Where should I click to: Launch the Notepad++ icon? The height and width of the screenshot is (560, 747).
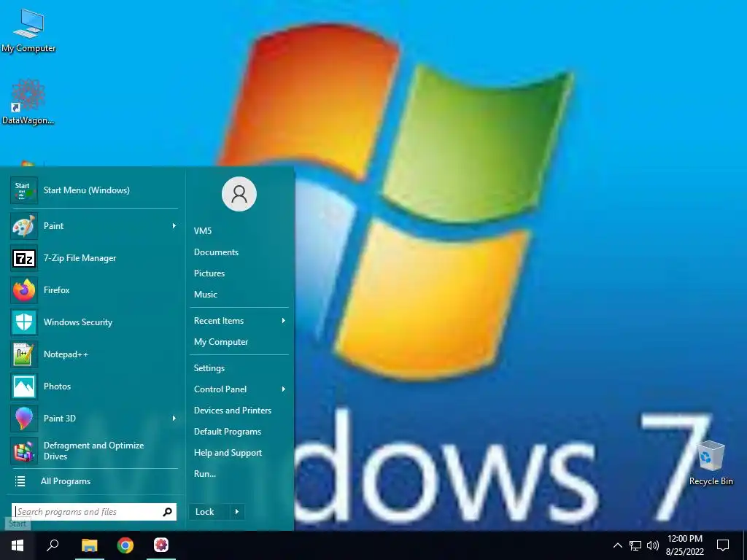pos(24,354)
